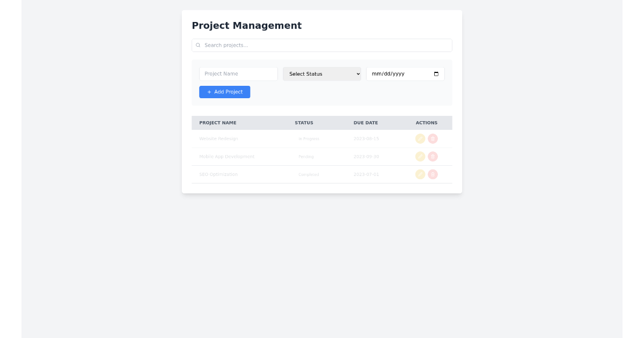Click the STATUS column header
This screenshot has height=338, width=644.
point(304,123)
